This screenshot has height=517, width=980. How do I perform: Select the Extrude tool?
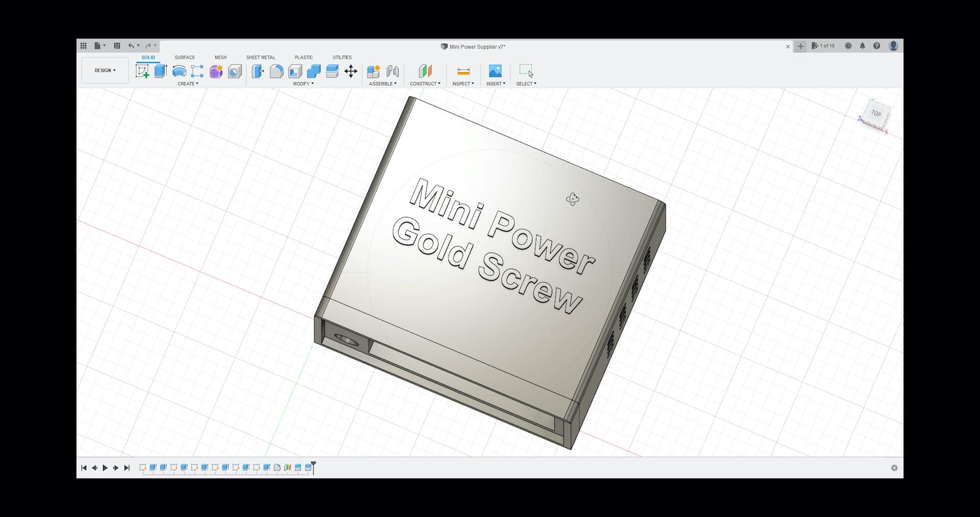tap(161, 71)
